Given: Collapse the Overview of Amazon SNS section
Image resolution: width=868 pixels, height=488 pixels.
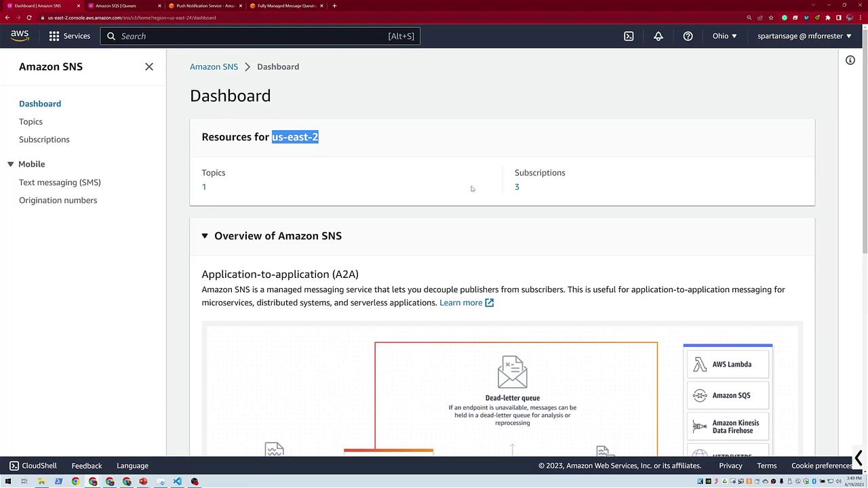Looking at the screenshot, I should coord(205,236).
